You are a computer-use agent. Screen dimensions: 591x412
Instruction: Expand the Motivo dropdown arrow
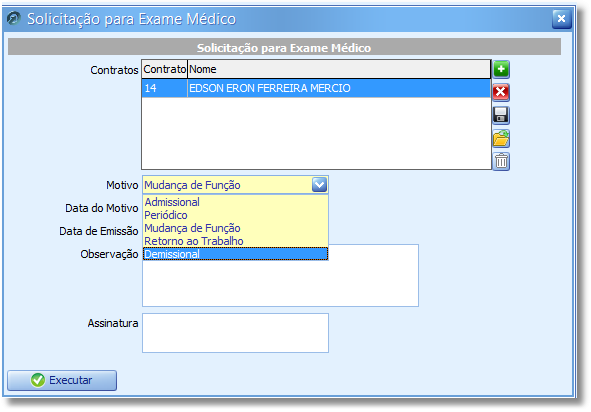coord(319,185)
